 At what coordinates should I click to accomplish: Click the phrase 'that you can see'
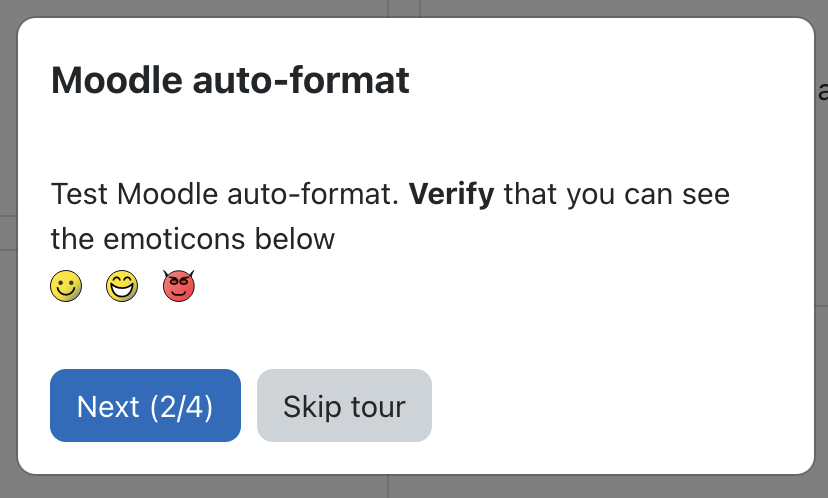(617, 194)
